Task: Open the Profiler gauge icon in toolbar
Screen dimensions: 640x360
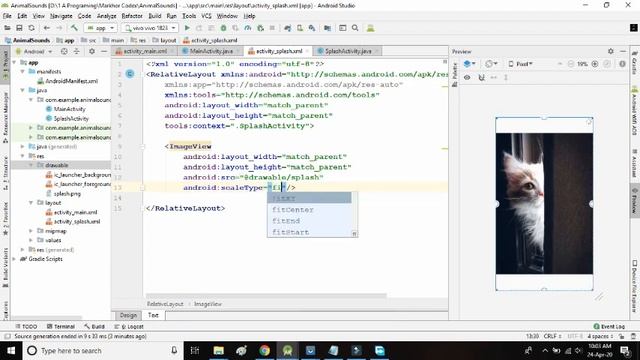Action: 248,28
